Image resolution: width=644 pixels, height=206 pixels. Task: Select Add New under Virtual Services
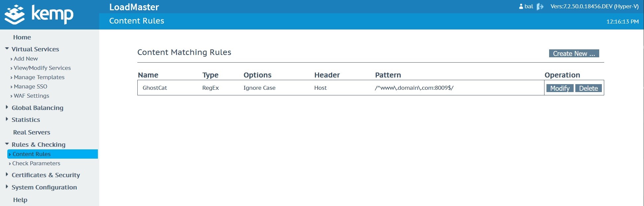pyautogui.click(x=26, y=59)
